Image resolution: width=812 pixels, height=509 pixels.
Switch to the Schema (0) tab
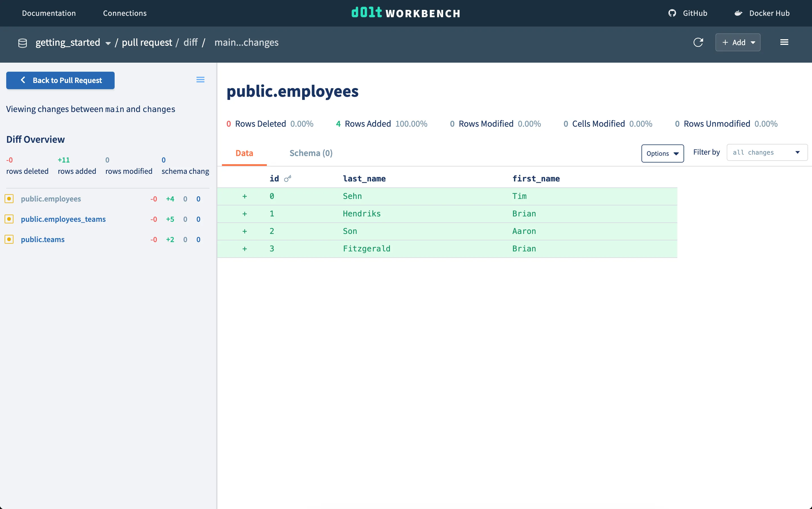[311, 153]
